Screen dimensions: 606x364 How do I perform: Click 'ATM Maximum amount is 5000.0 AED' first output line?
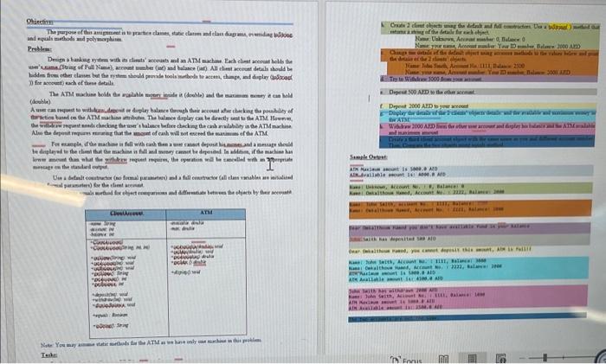tap(393, 169)
